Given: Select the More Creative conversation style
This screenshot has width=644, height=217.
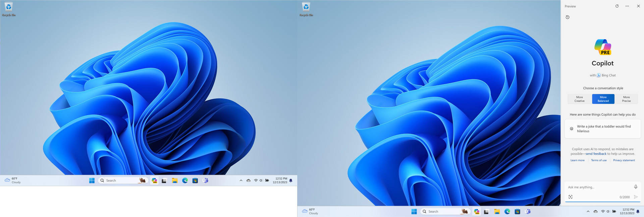Looking at the screenshot, I should click(x=579, y=99).
